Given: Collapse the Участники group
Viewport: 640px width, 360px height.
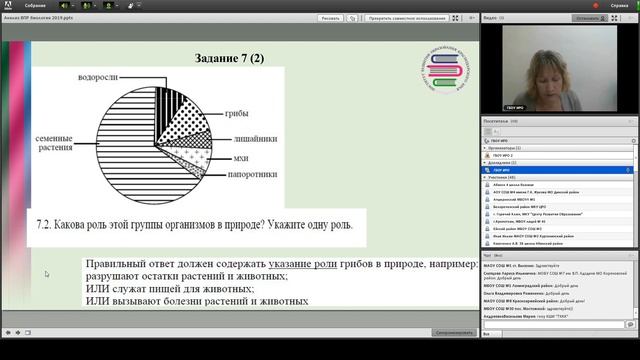Looking at the screenshot, I should 485,178.
